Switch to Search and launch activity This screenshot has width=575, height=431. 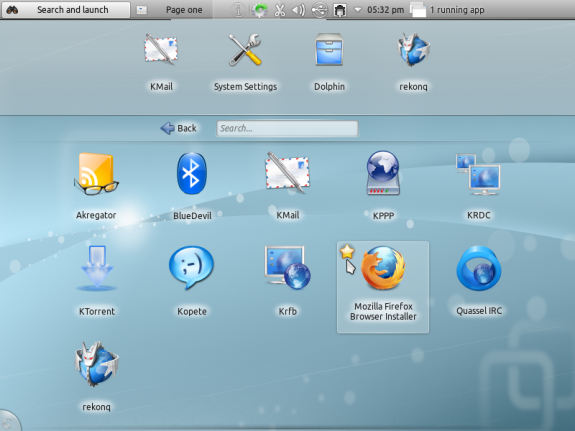pyautogui.click(x=66, y=10)
